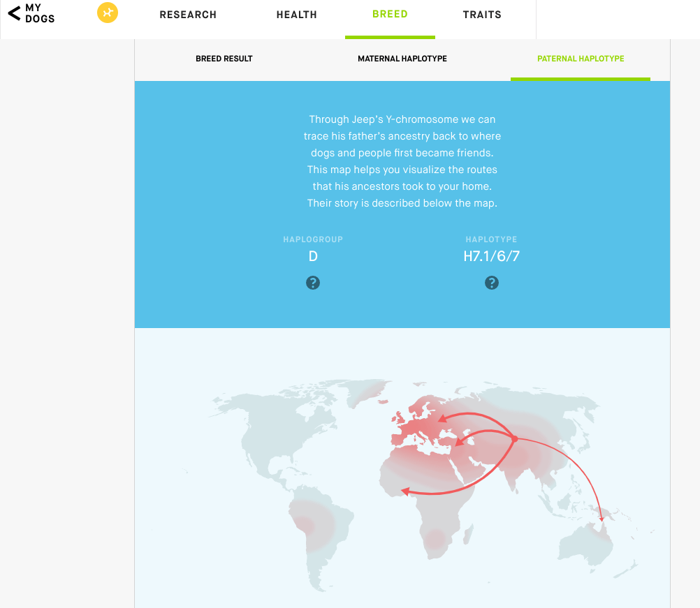This screenshot has width=700, height=608.
Task: Open the Traits tab
Action: [482, 15]
